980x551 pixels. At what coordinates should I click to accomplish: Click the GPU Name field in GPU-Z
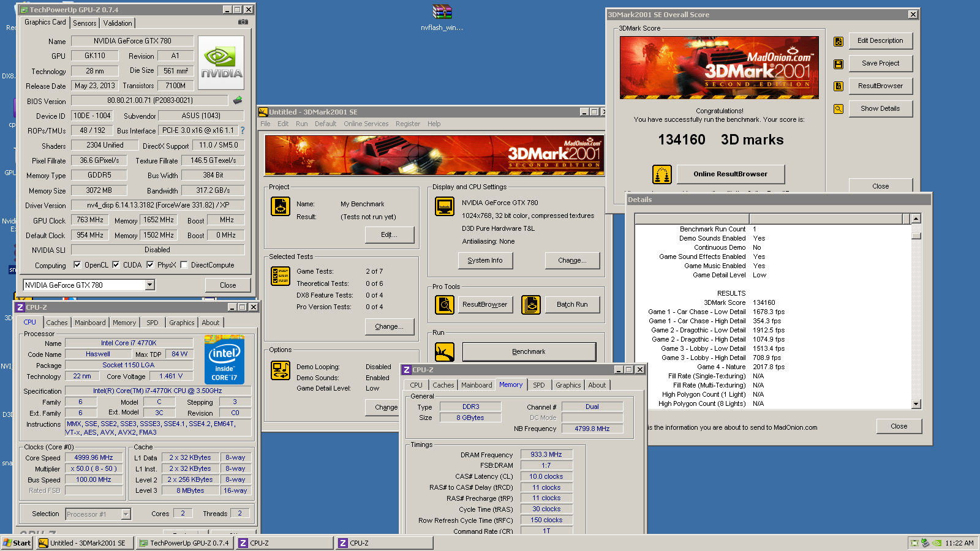132,41
